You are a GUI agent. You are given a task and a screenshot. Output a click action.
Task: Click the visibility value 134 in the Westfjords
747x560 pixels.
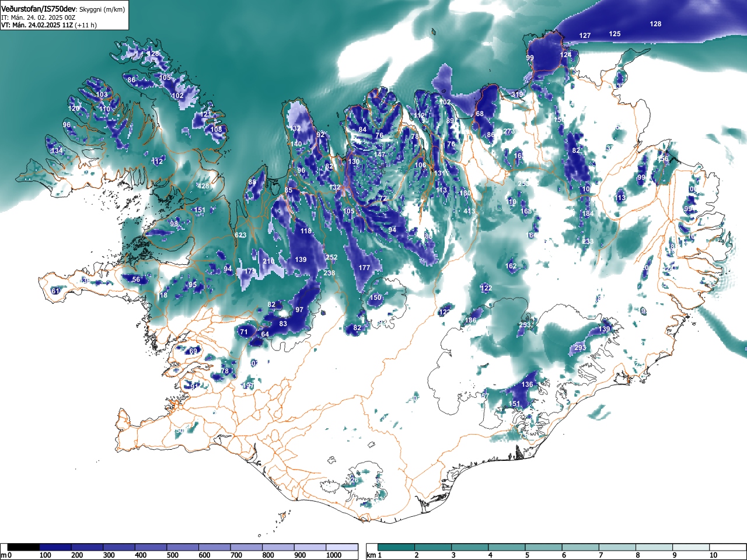57,151
